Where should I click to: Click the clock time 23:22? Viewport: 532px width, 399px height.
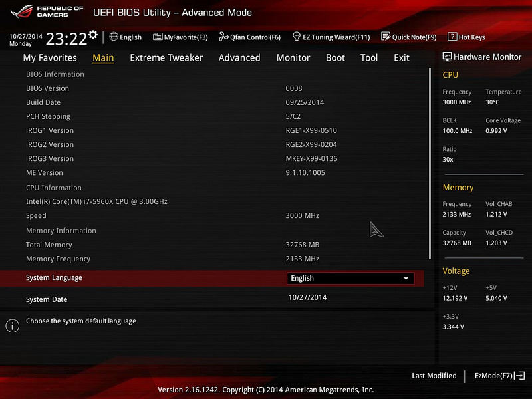(66, 39)
